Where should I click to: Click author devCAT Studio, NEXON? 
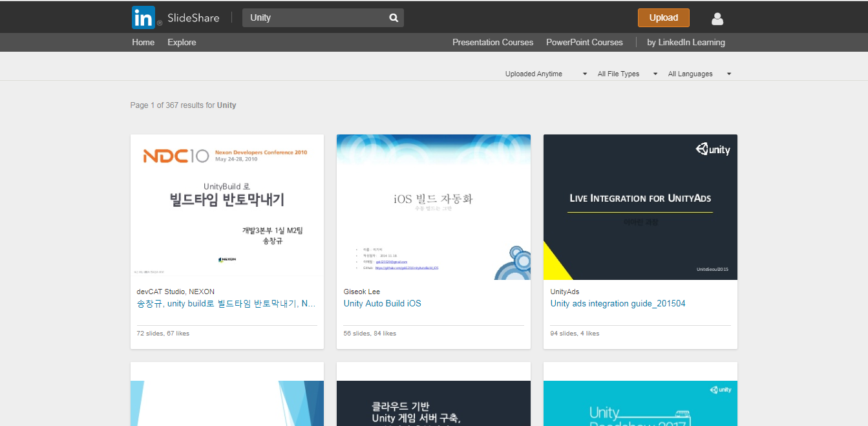176,292
